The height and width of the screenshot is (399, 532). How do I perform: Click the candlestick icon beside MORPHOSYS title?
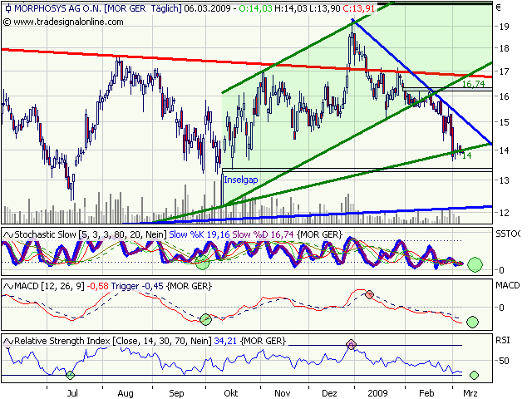7,7
